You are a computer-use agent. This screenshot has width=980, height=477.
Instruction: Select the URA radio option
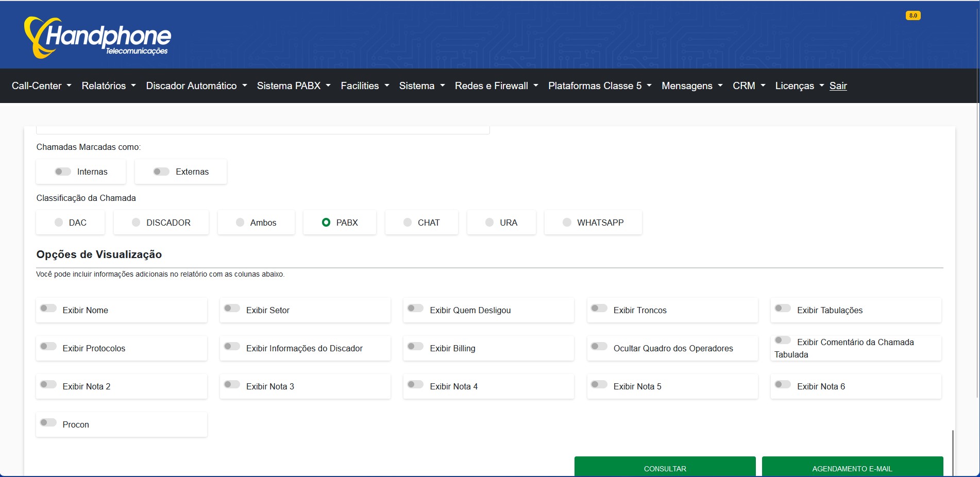click(x=489, y=223)
